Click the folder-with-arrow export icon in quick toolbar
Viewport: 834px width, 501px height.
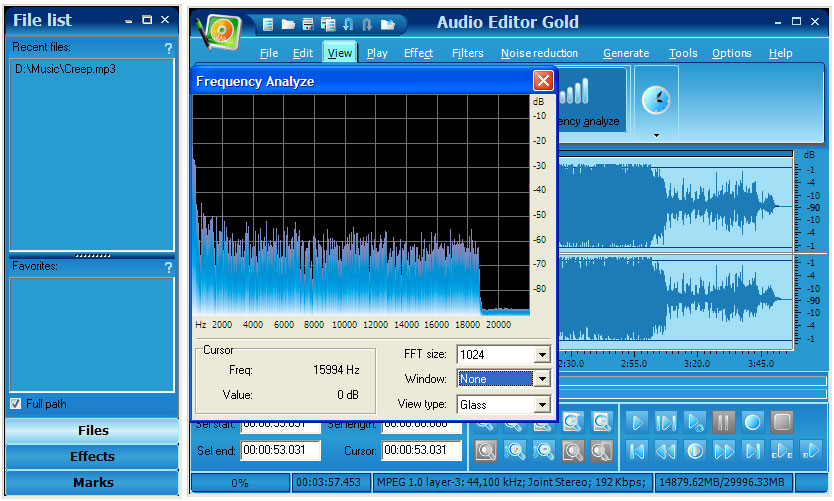(x=388, y=24)
